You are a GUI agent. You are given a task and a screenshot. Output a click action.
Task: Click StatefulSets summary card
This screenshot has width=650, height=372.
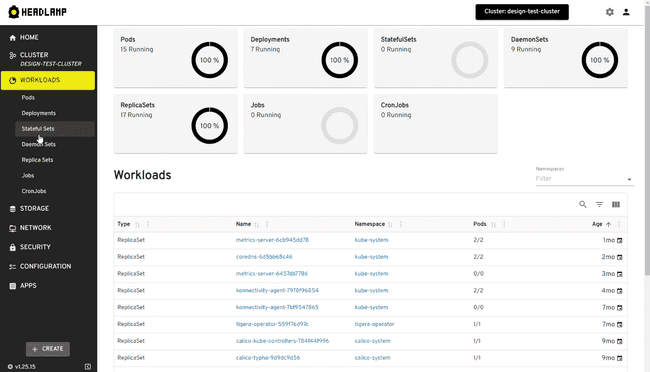pos(436,58)
